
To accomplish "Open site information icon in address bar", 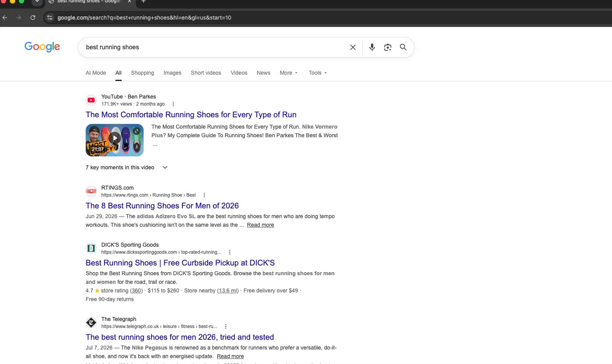I will [49, 18].
